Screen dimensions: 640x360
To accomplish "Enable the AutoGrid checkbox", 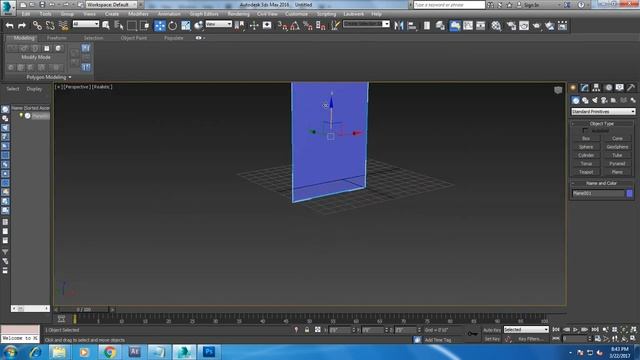I will 585,130.
